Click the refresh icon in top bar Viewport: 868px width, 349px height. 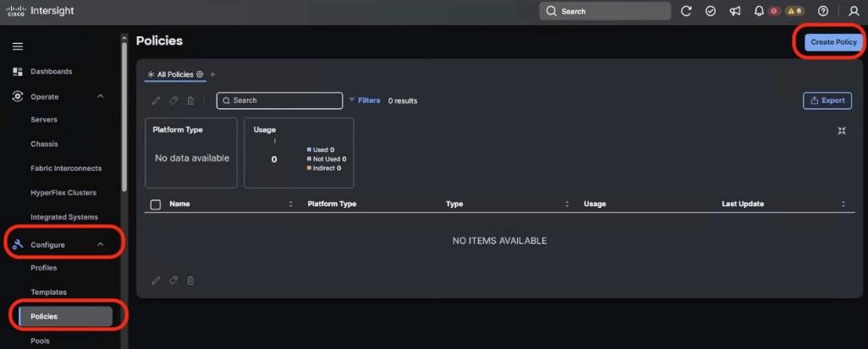tap(686, 11)
